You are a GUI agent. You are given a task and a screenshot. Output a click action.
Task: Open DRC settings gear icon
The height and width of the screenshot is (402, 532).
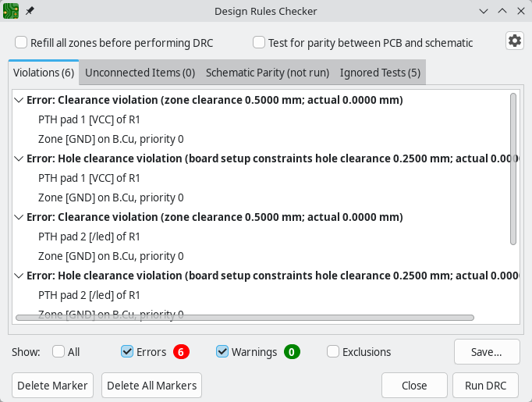[x=514, y=41]
